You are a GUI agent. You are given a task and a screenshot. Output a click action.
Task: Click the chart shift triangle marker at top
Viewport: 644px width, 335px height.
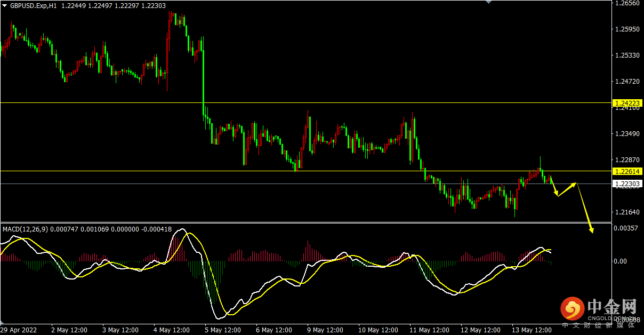point(487,2)
